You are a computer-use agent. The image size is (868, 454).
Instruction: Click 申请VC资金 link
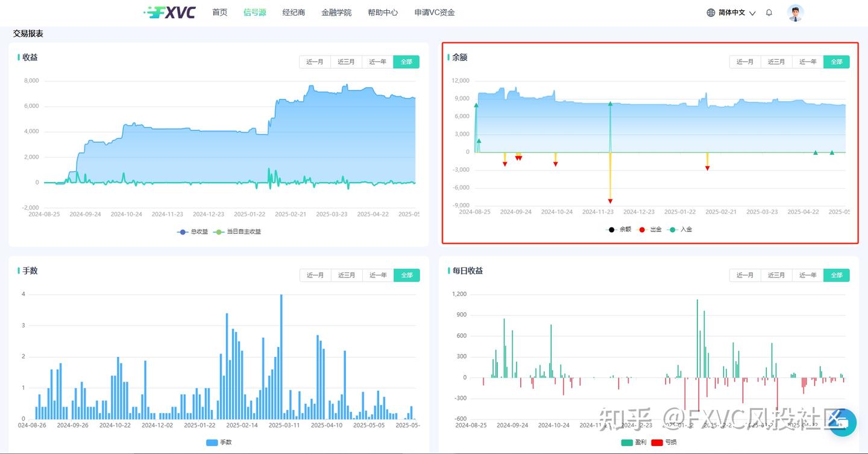click(x=434, y=12)
